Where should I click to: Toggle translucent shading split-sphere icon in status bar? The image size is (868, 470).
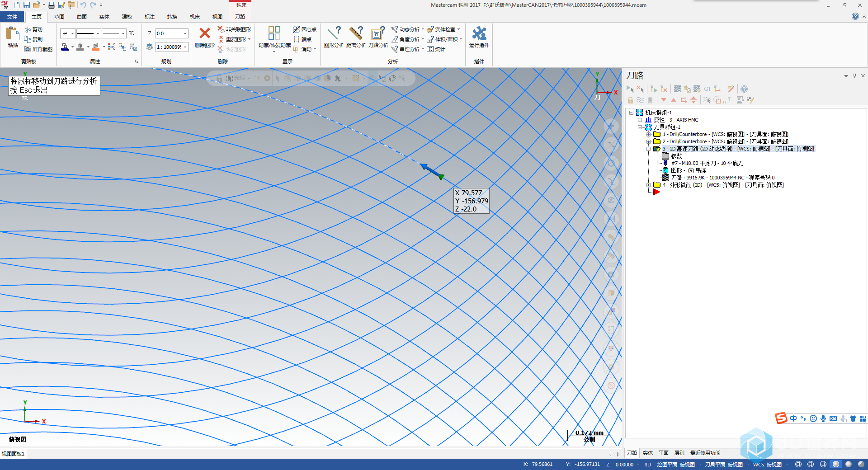point(861,464)
